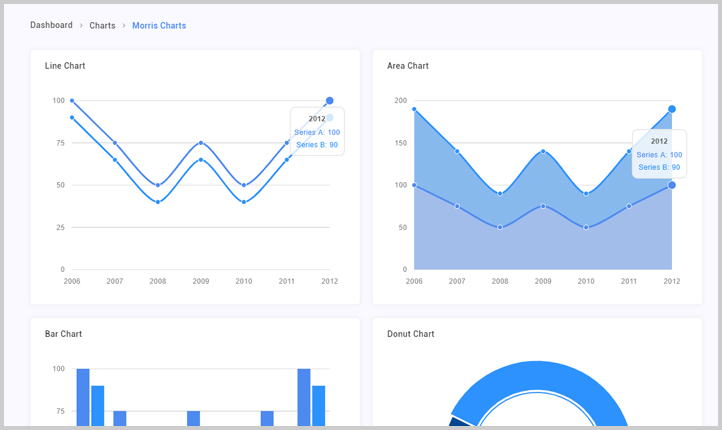Click 'Series A: 100' in Line Chart tooltip
The image size is (722, 430).
(x=317, y=132)
